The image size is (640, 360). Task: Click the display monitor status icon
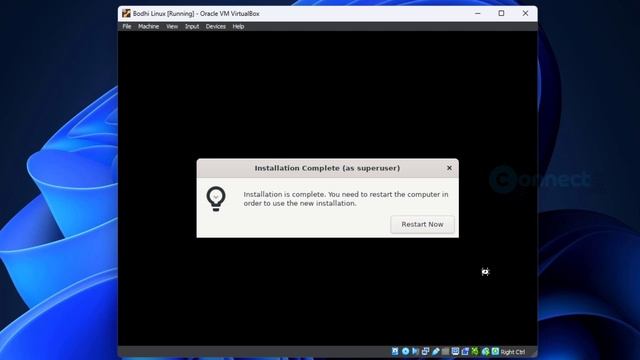(x=455, y=351)
